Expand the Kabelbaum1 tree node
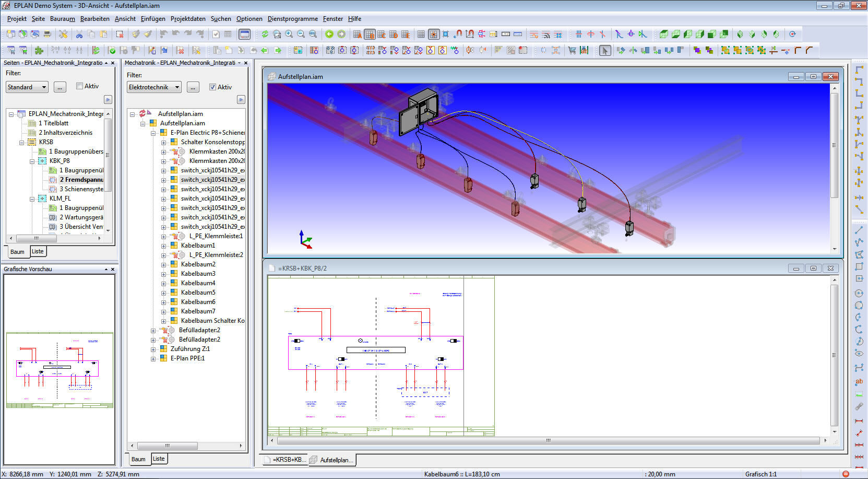Viewport: 868px width, 479px height. click(163, 246)
